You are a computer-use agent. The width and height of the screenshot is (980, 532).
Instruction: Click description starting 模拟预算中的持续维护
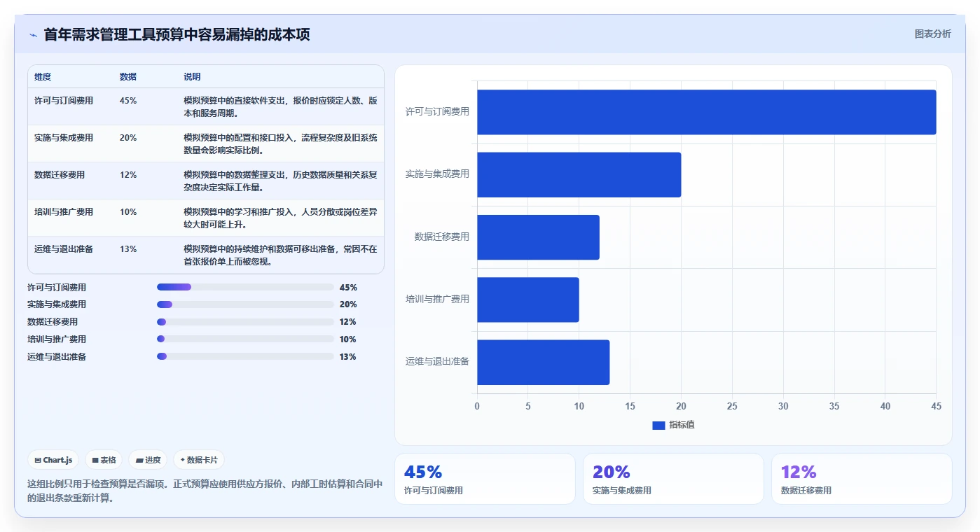280,255
